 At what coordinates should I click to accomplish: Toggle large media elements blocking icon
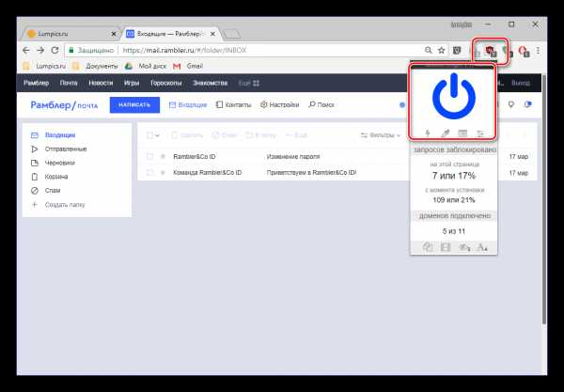coord(447,247)
